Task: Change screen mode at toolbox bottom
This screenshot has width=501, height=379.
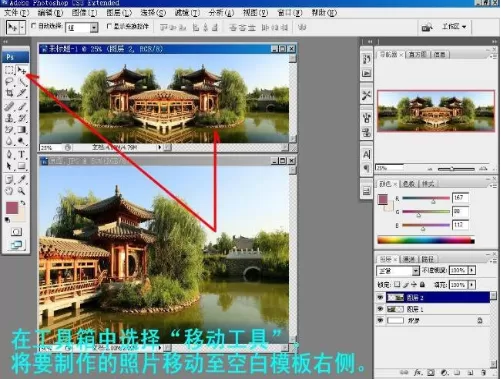Action: tap(16, 245)
